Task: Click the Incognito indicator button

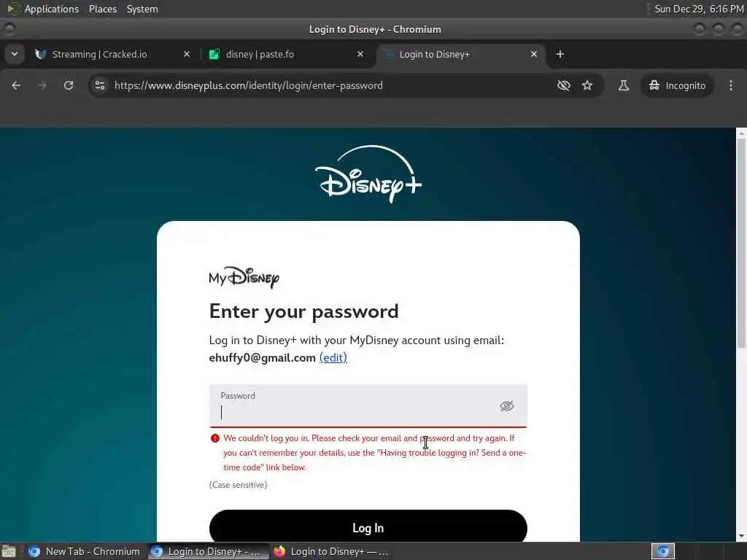Action: pyautogui.click(x=677, y=85)
